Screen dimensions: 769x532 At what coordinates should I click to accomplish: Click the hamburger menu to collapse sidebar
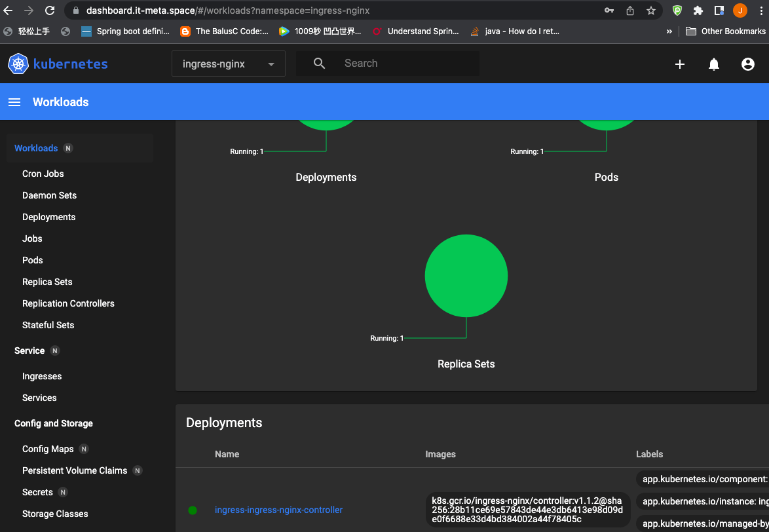click(x=14, y=102)
